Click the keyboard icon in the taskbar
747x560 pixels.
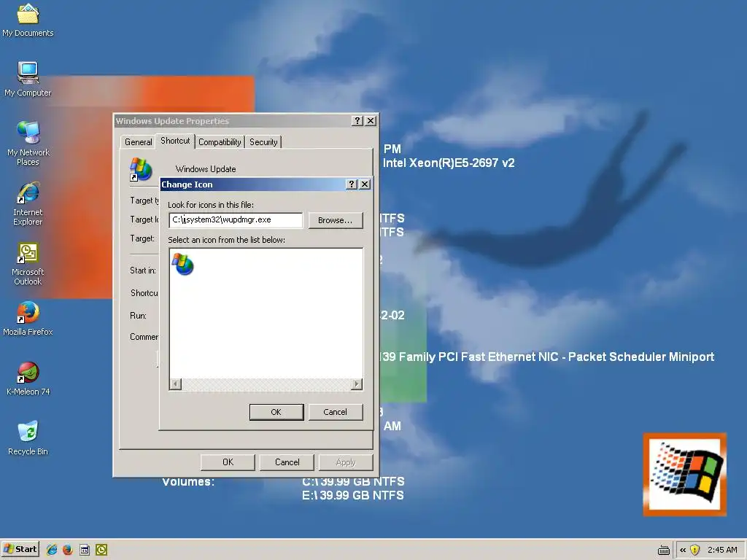(664, 551)
